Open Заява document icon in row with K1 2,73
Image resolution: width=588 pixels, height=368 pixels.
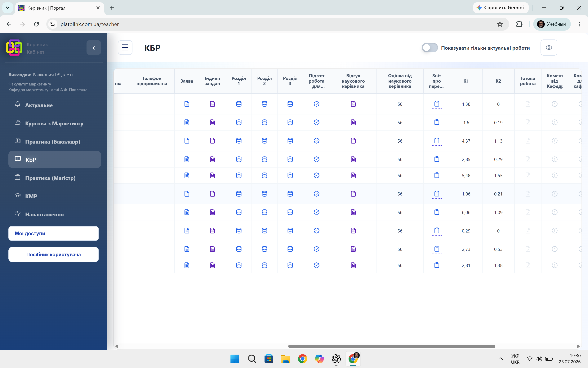[187, 249]
